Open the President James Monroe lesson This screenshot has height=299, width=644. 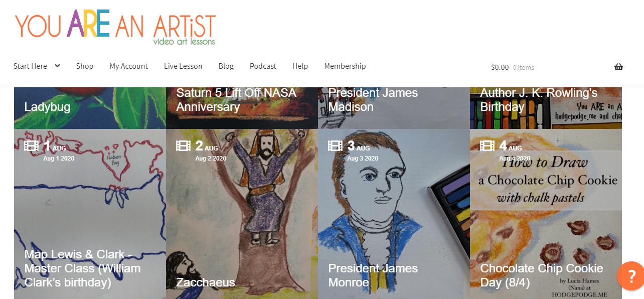click(394, 214)
